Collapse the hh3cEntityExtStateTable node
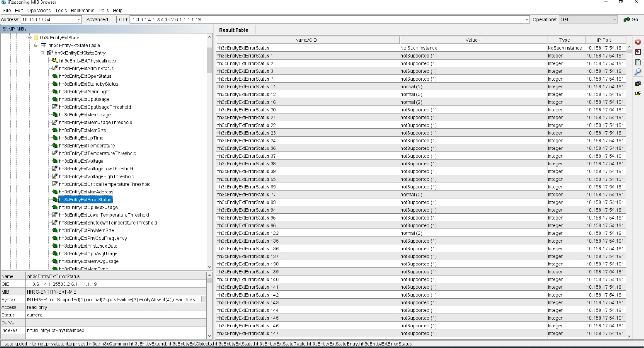This screenshot has width=644, height=348. click(x=36, y=45)
